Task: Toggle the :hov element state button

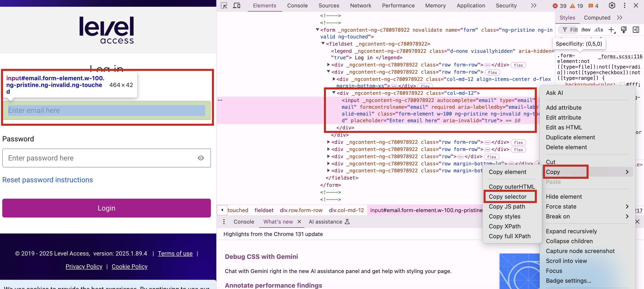Action: [x=586, y=30]
